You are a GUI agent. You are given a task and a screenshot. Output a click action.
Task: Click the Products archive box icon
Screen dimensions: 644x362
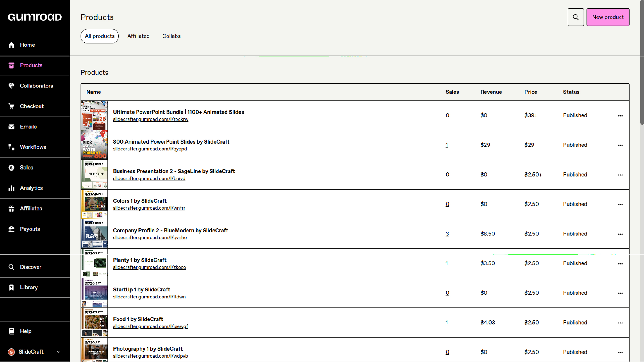(11, 66)
